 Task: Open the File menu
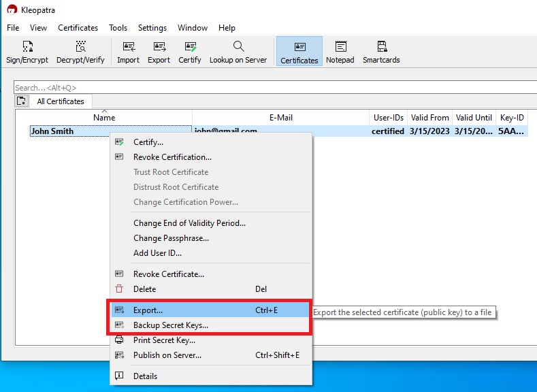click(13, 28)
